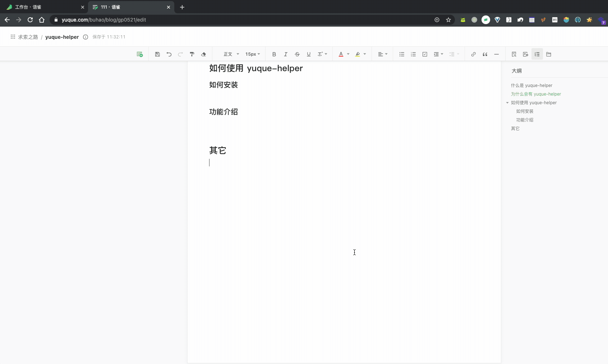Toggle underline formatting
608x364 pixels.
point(309,54)
